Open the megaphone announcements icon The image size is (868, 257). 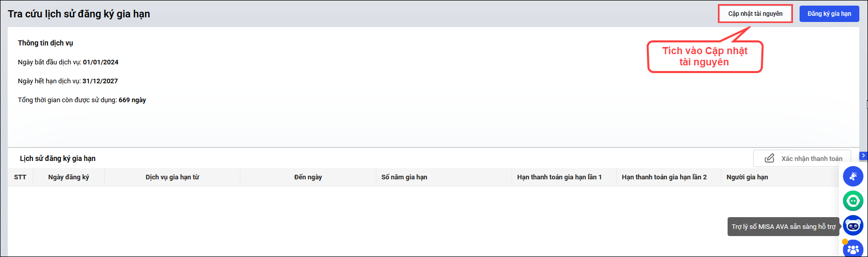pos(853,176)
